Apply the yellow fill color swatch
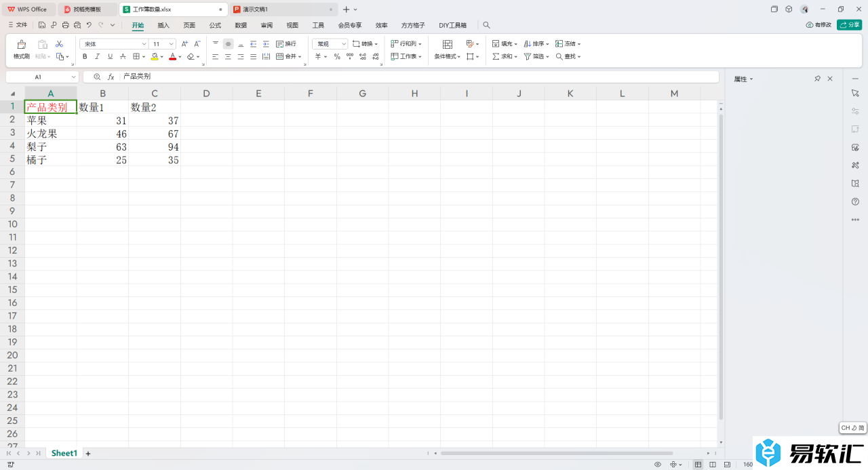The height and width of the screenshot is (470, 868). (x=155, y=56)
